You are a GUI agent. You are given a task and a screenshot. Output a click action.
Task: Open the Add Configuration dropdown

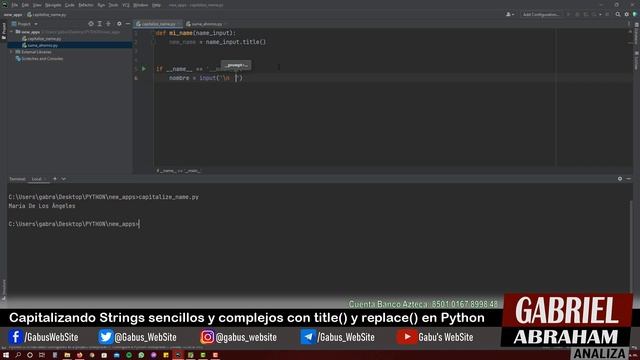point(540,15)
